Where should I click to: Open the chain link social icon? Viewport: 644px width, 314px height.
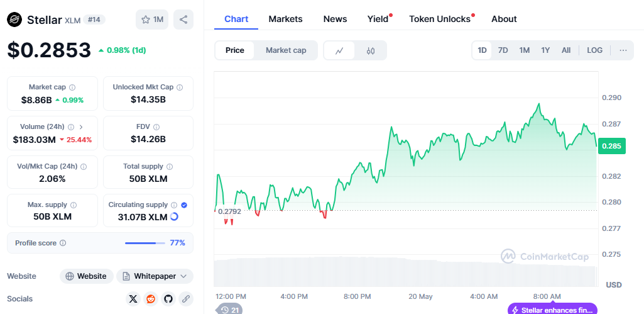tap(185, 299)
